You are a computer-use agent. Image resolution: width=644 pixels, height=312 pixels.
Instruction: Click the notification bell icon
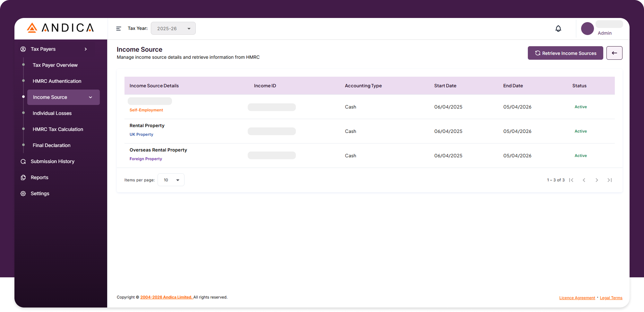pos(558,29)
